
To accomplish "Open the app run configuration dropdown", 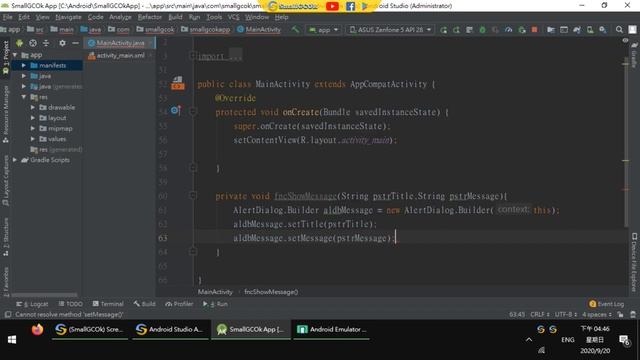I will (324, 30).
